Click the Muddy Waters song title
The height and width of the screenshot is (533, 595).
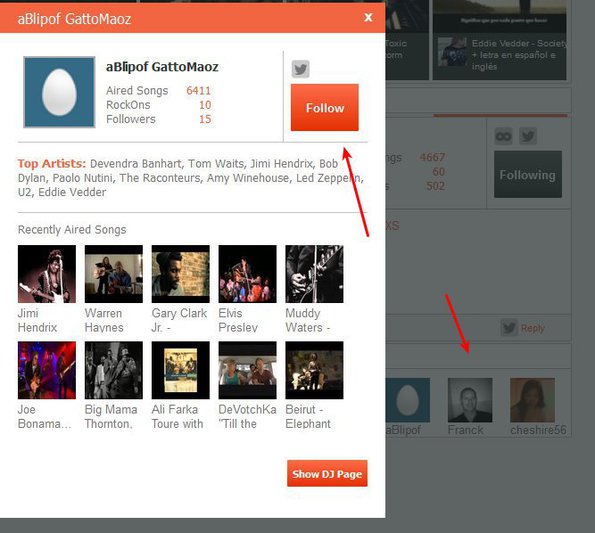point(307,320)
